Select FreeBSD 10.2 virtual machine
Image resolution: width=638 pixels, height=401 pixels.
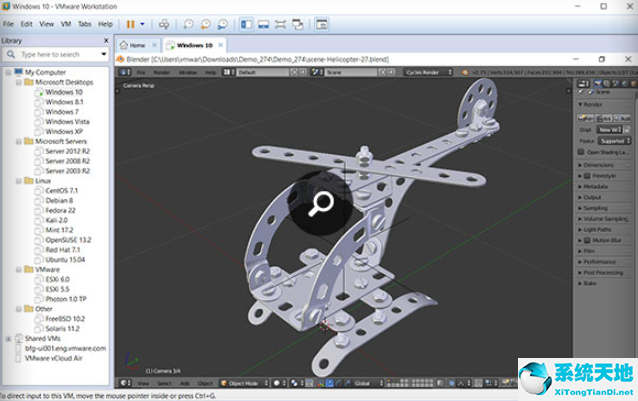tap(65, 319)
